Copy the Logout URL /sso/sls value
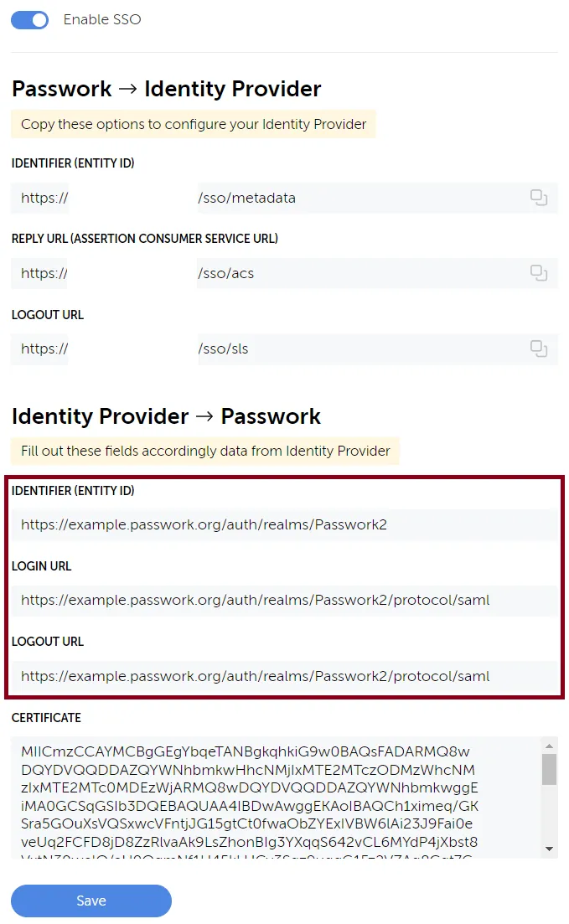The height and width of the screenshot is (924, 569). [x=539, y=348]
